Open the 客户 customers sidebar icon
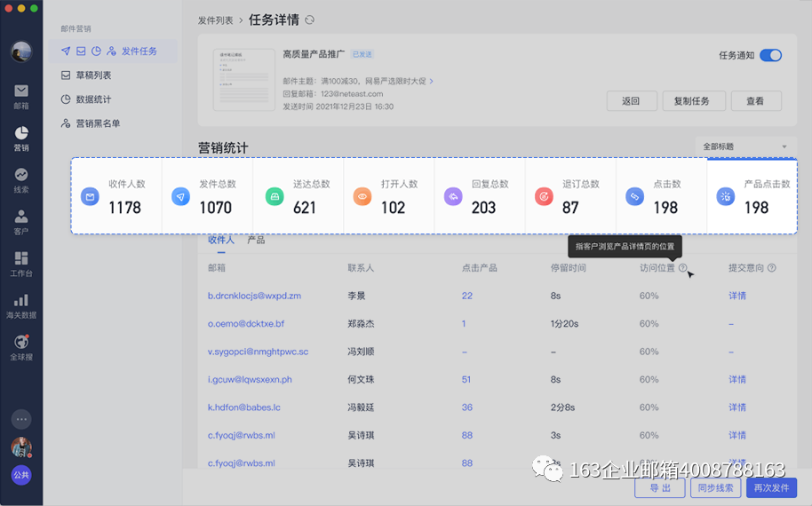 (x=21, y=222)
